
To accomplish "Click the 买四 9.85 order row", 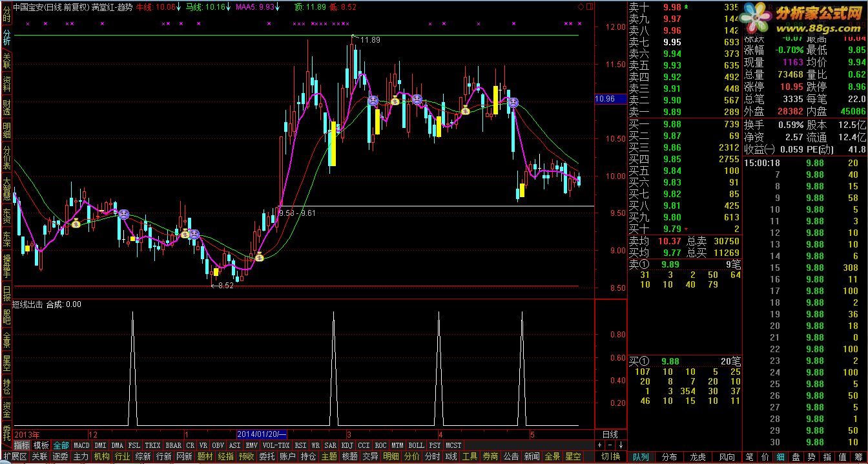I will tap(684, 159).
